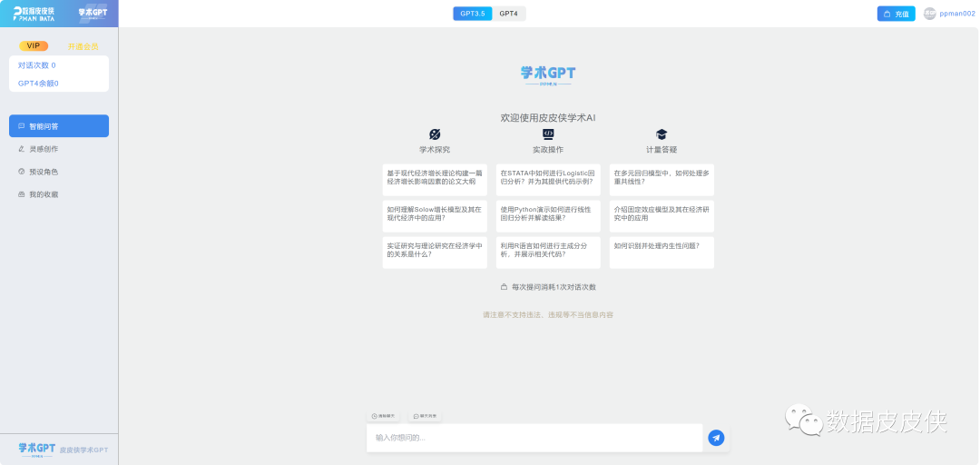The height and width of the screenshot is (465, 980).
Task: Click the 计量答疑 column label
Action: click(x=661, y=150)
